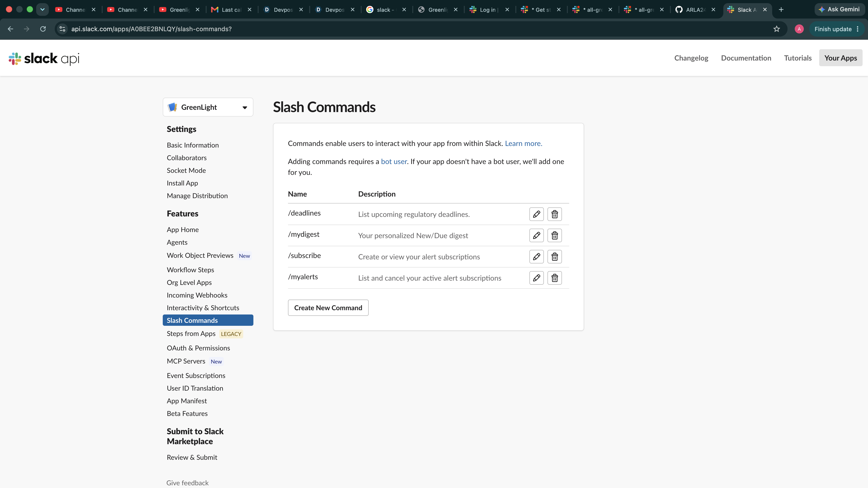Open Agents feature page
868x488 pixels.
click(177, 242)
